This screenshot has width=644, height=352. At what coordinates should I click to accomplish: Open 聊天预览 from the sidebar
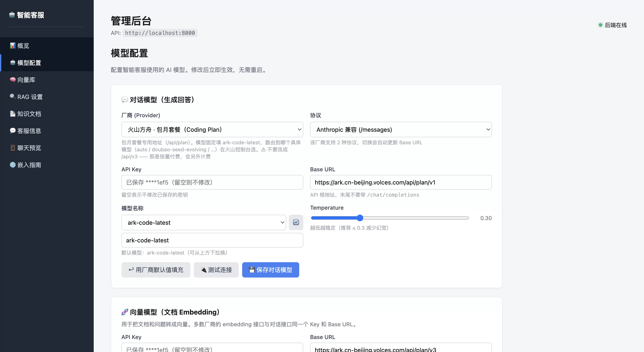pyautogui.click(x=47, y=148)
